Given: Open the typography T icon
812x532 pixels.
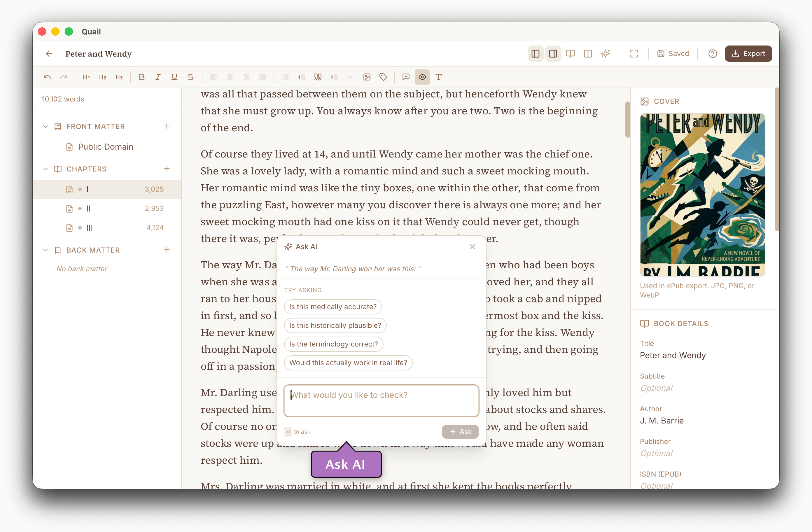Looking at the screenshot, I should pos(439,77).
